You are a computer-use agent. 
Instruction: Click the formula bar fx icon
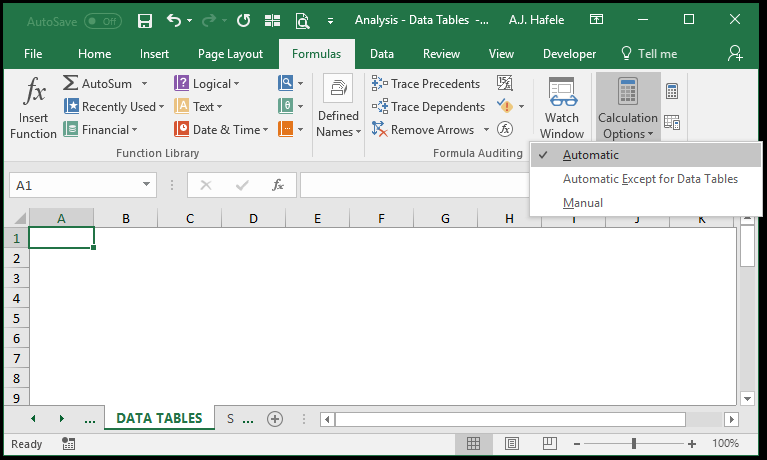coord(278,185)
